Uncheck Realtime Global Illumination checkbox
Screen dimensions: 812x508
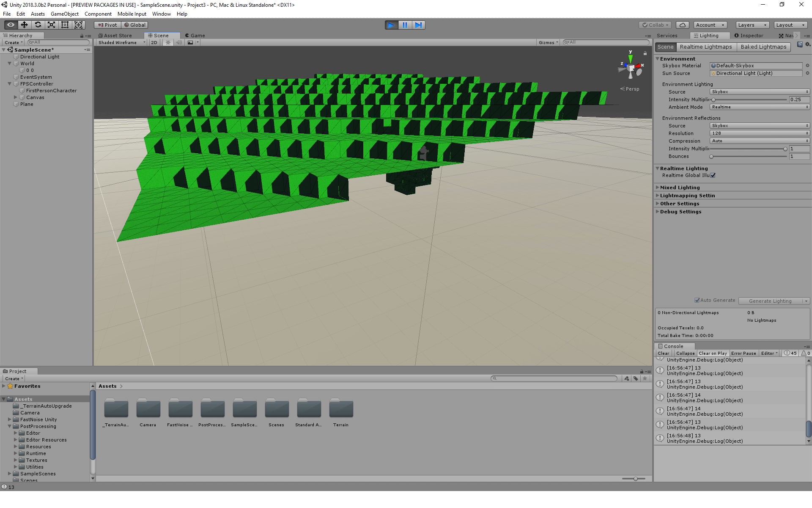coord(713,175)
